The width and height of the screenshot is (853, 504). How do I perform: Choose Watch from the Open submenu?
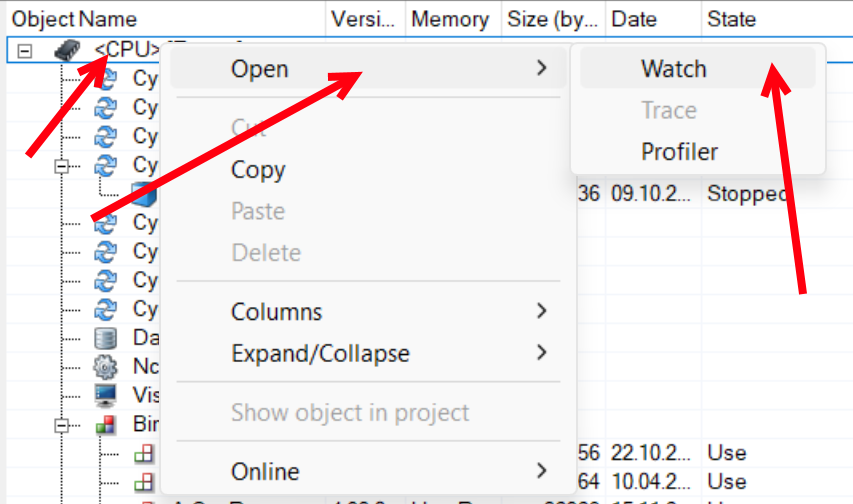click(673, 69)
